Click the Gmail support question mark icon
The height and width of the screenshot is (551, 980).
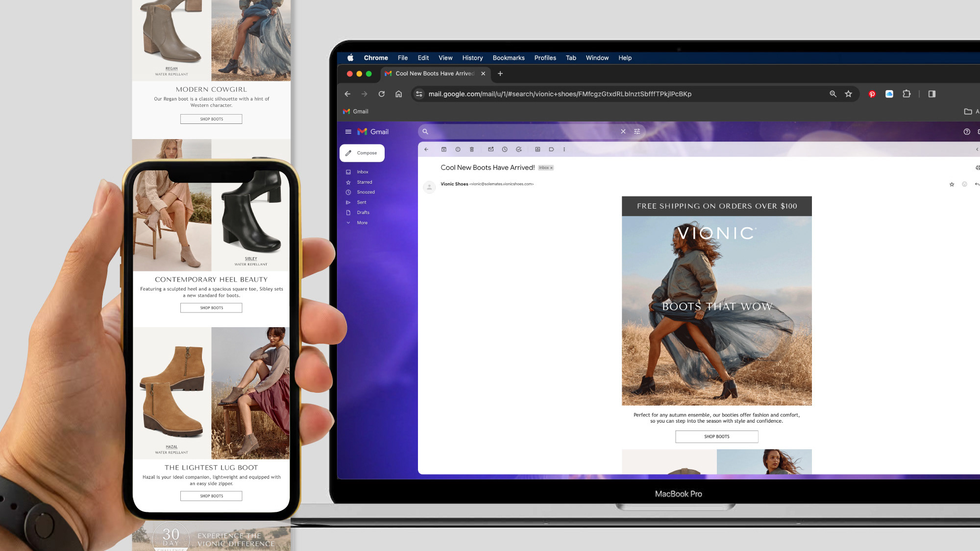[967, 132]
